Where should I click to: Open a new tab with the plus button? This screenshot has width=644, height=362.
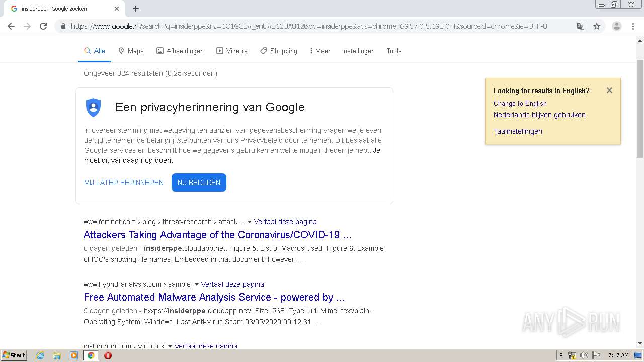click(x=136, y=9)
